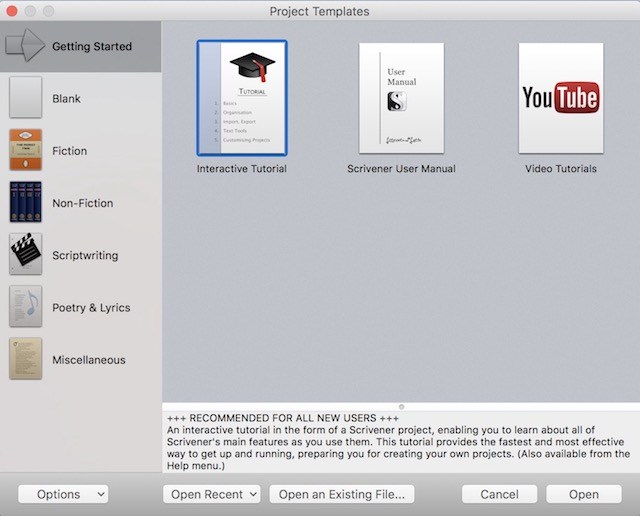This screenshot has height=516, width=640.
Task: Open the Options dropdown menu
Action: [64, 494]
